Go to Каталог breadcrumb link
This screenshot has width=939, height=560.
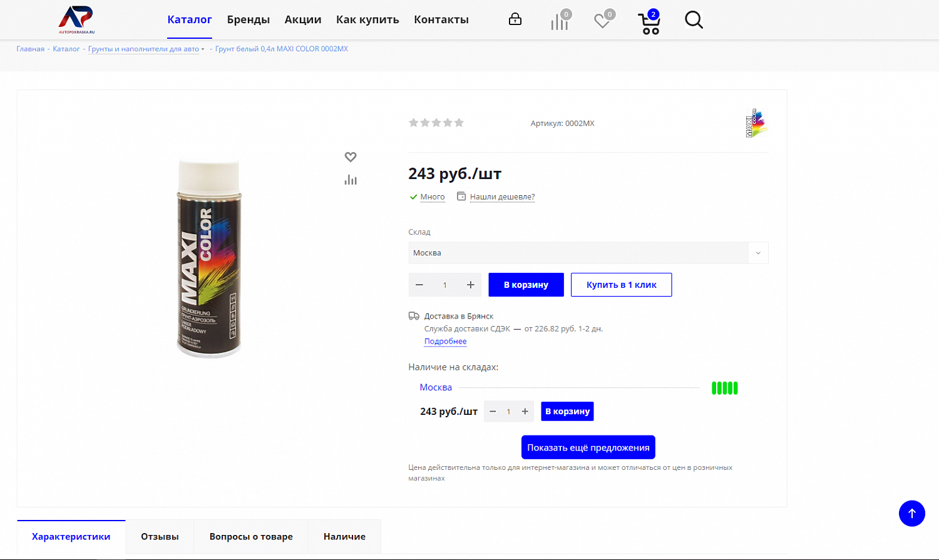click(x=66, y=49)
